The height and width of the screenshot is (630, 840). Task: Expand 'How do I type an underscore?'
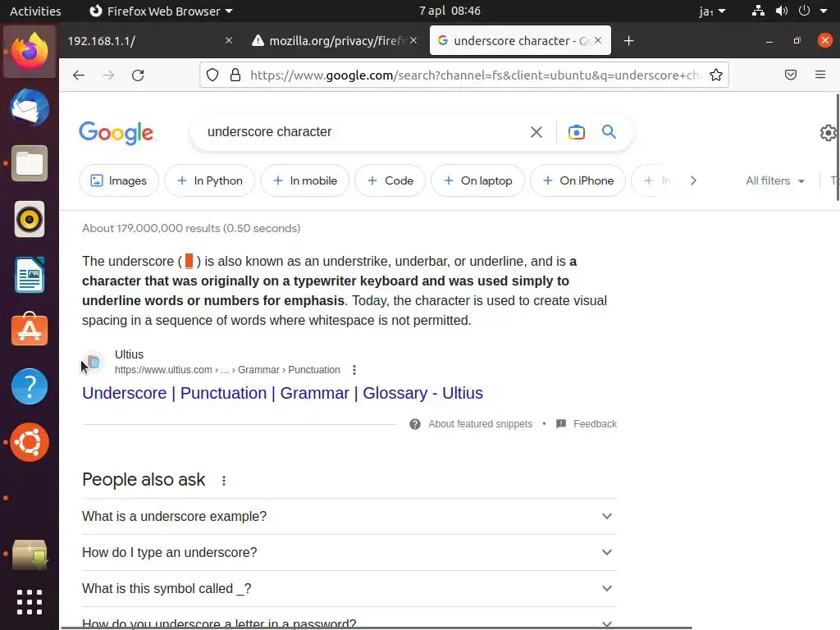tap(349, 552)
